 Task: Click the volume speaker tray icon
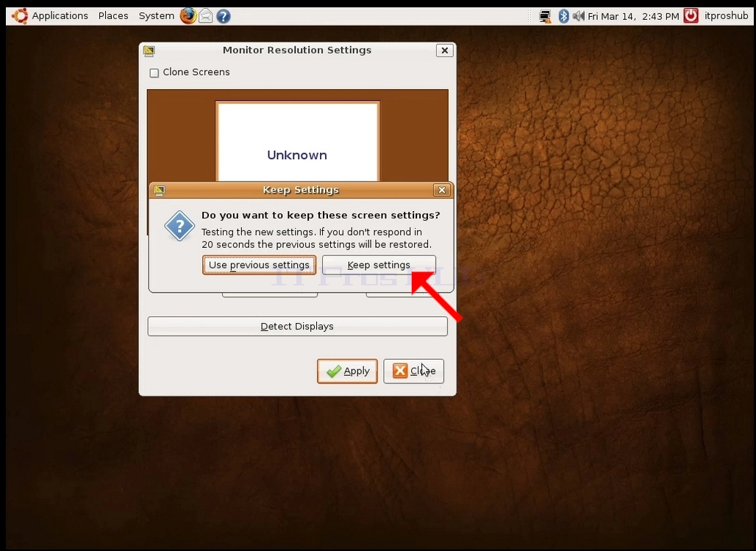(578, 16)
